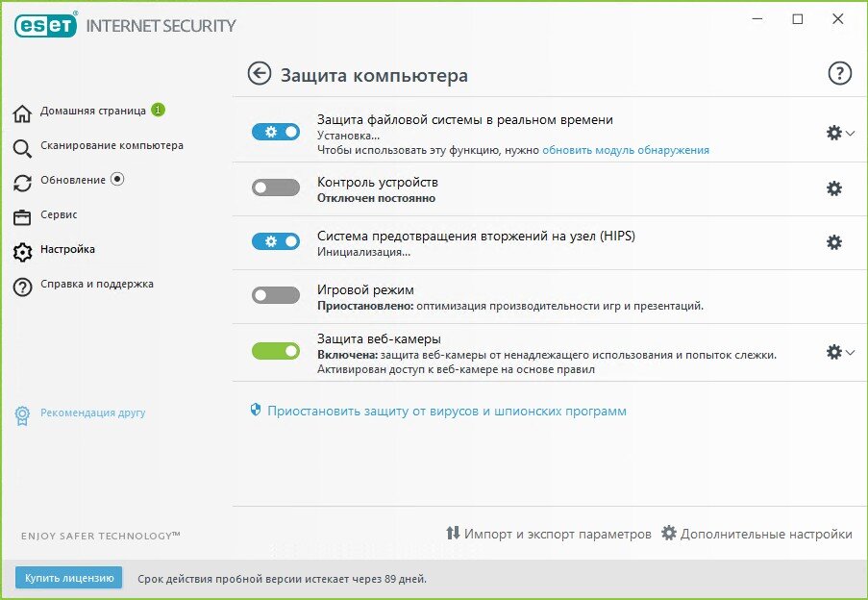This screenshot has width=868, height=600.
Task: Click the import/export arrows icon
Action: pyautogui.click(x=453, y=533)
